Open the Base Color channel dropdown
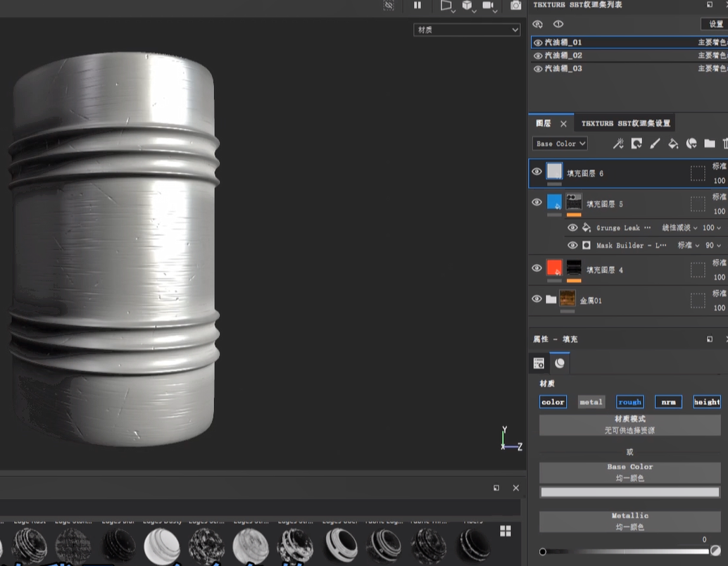 pos(560,144)
